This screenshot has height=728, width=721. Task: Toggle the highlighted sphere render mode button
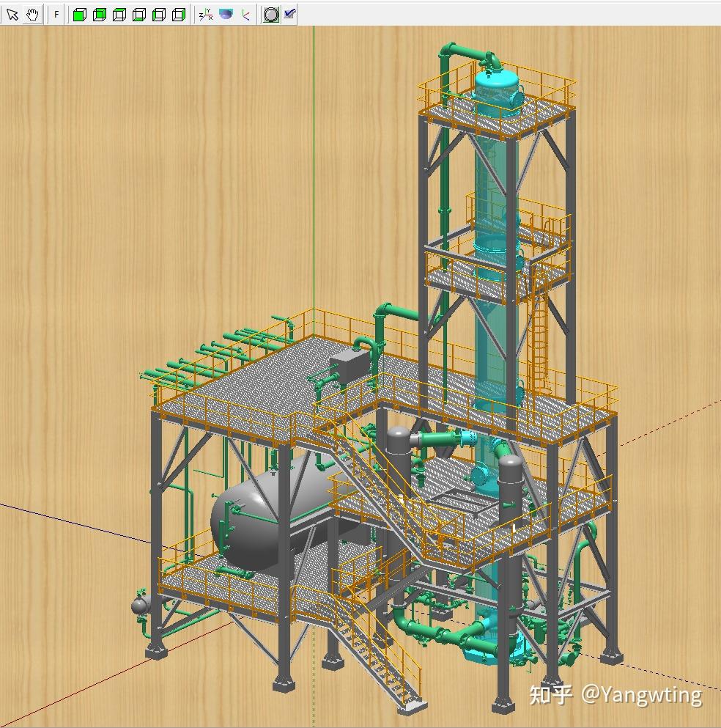[x=270, y=14]
